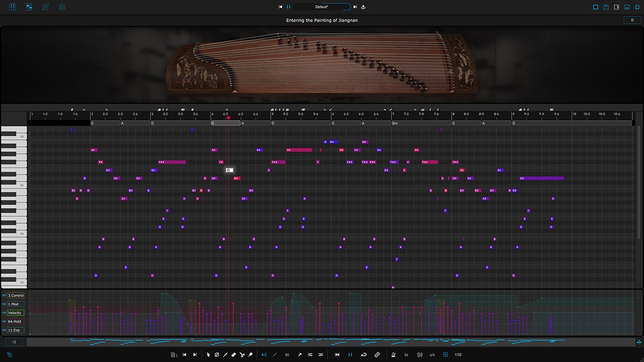Toggle the snap to grid icon
Viewport: 644px width, 362px height.
point(445,354)
